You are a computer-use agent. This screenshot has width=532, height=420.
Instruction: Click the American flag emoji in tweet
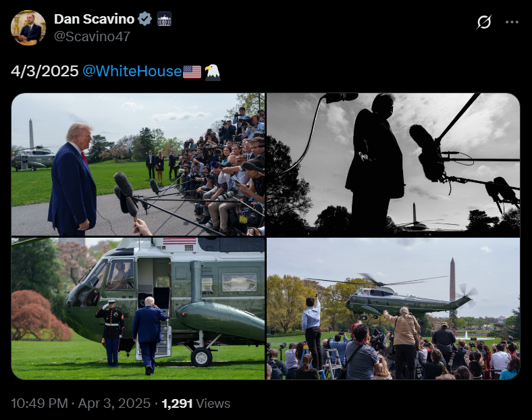pyautogui.click(x=192, y=72)
